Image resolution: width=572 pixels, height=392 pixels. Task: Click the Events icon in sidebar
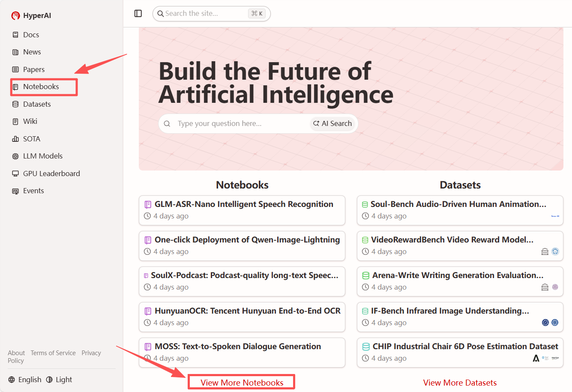tap(15, 191)
